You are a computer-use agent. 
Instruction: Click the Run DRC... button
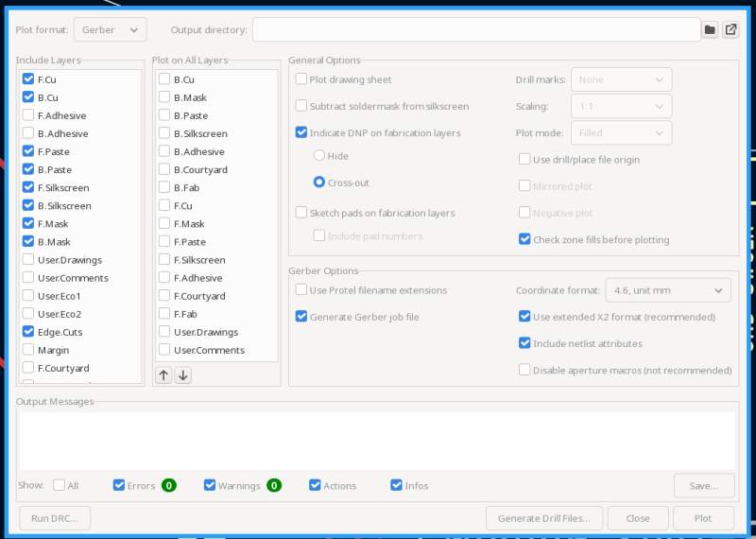click(55, 518)
